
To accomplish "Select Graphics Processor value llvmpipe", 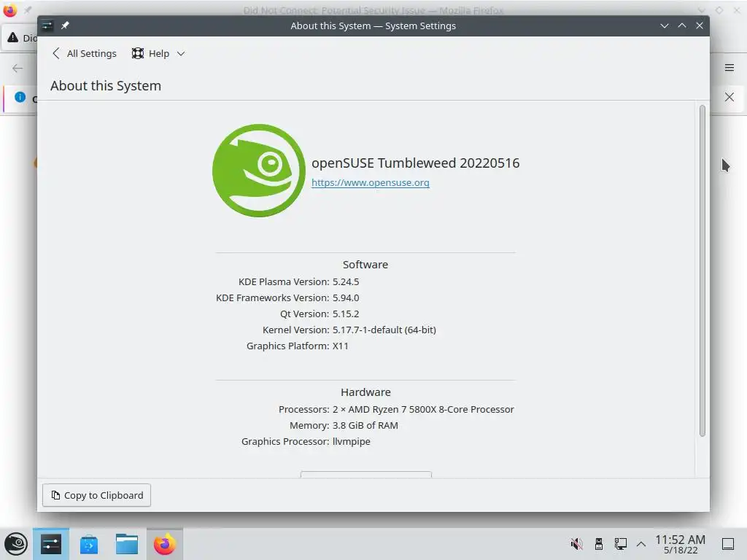I will [352, 442].
